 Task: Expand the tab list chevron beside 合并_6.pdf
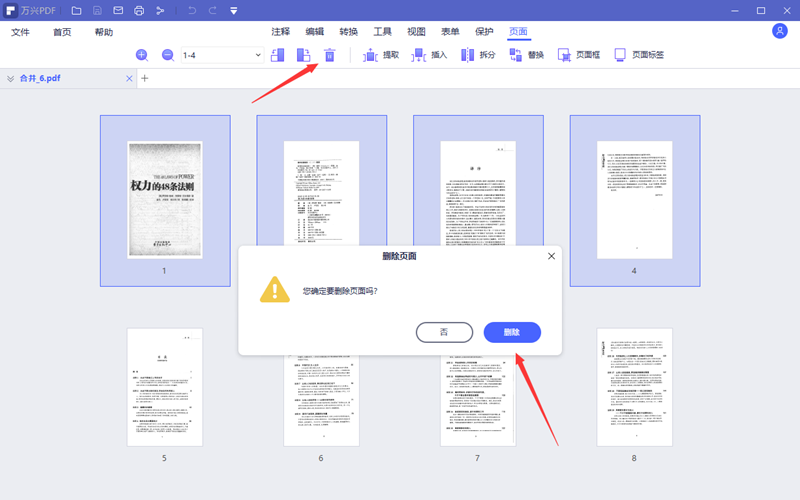pos(10,78)
